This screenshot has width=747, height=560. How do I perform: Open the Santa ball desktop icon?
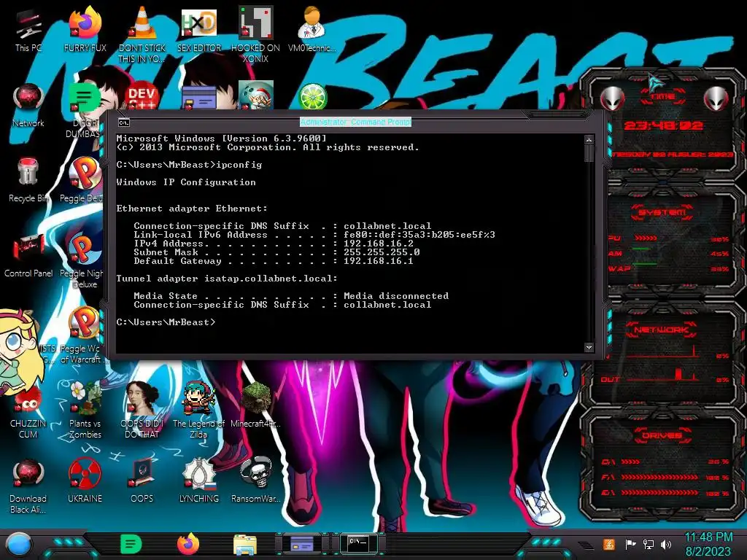point(256,96)
